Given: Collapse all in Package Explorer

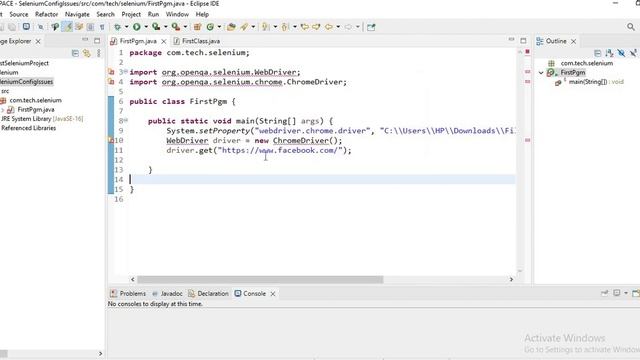Looking at the screenshot, I should [75, 53].
